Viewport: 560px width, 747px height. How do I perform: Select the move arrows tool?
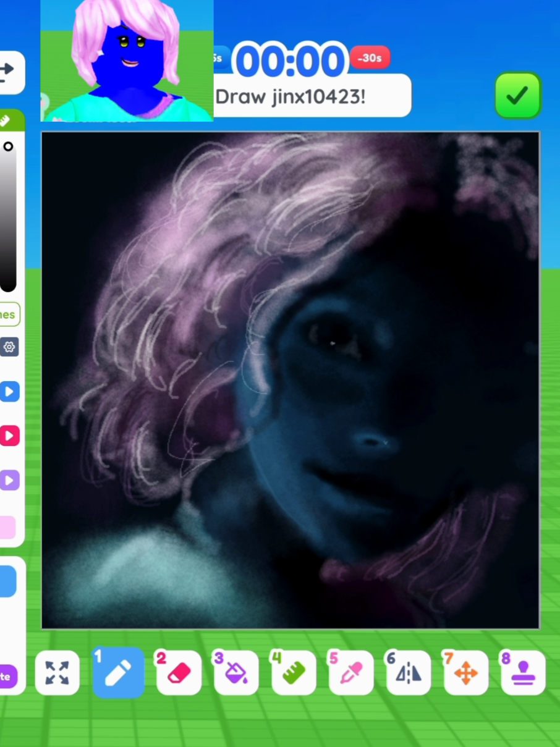466,672
